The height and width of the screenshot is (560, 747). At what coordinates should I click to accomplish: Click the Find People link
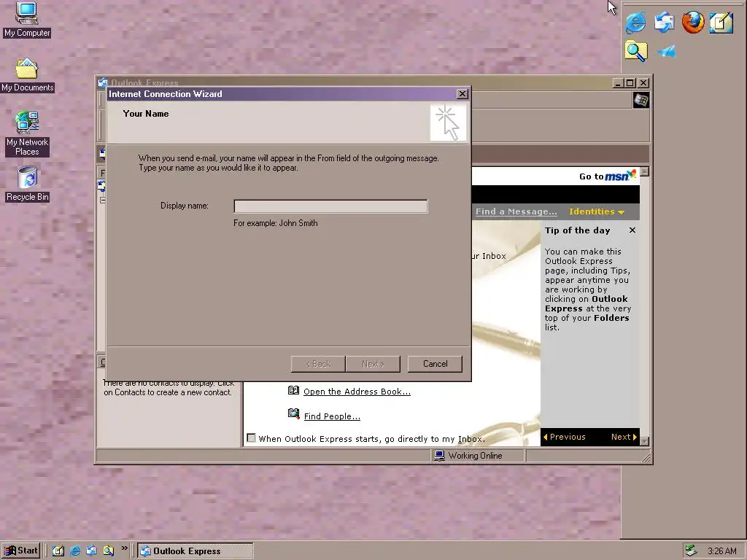pos(332,416)
